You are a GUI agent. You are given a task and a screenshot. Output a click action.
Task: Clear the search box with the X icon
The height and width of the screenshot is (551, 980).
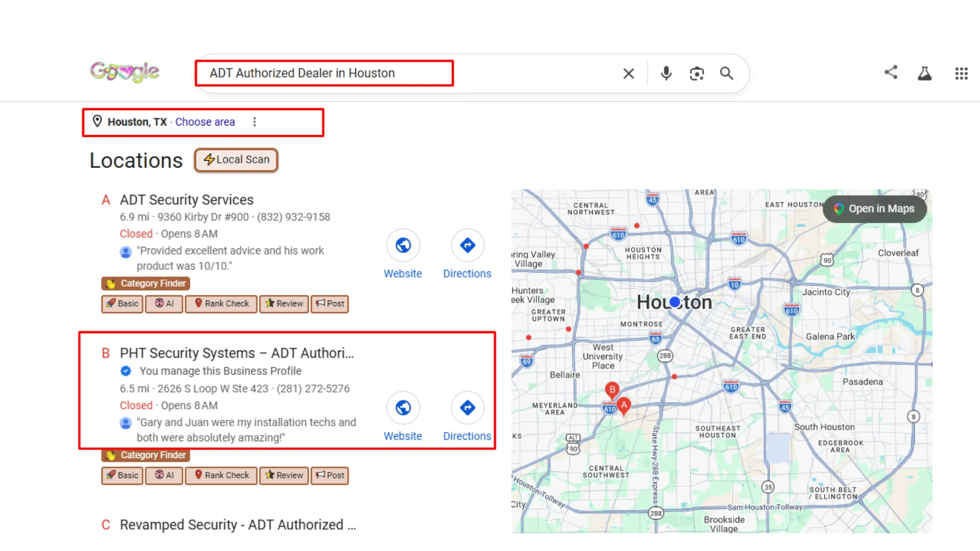pyautogui.click(x=628, y=73)
